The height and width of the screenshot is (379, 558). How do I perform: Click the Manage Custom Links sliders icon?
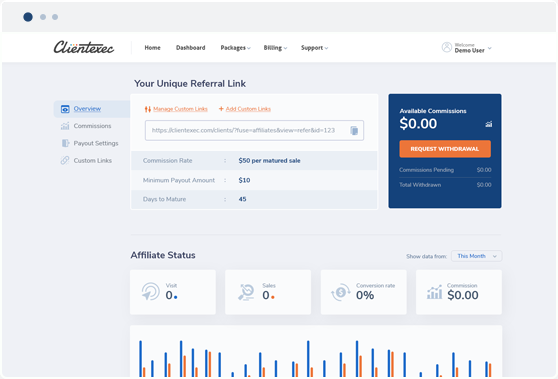coord(148,109)
